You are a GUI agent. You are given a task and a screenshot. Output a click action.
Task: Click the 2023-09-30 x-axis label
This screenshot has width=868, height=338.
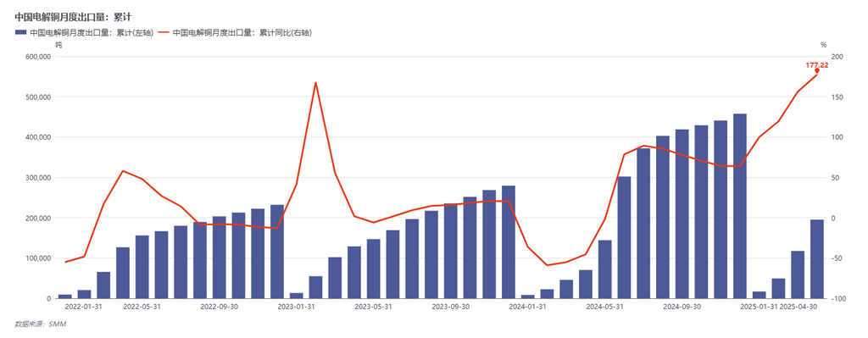pyautogui.click(x=451, y=306)
